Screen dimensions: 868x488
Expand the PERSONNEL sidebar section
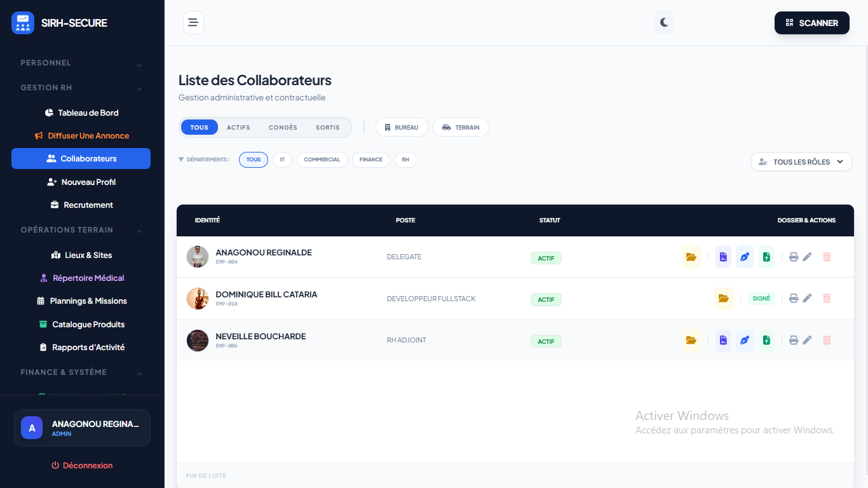81,63
